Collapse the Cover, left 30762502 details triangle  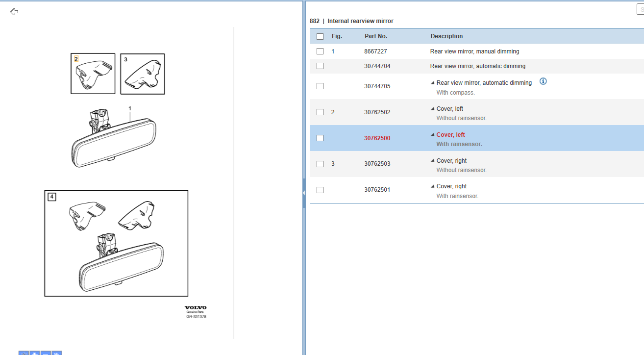coord(432,109)
